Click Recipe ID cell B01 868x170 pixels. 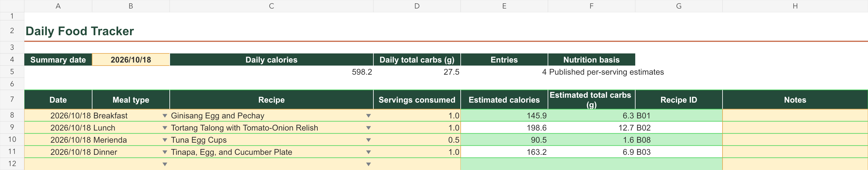[679, 116]
